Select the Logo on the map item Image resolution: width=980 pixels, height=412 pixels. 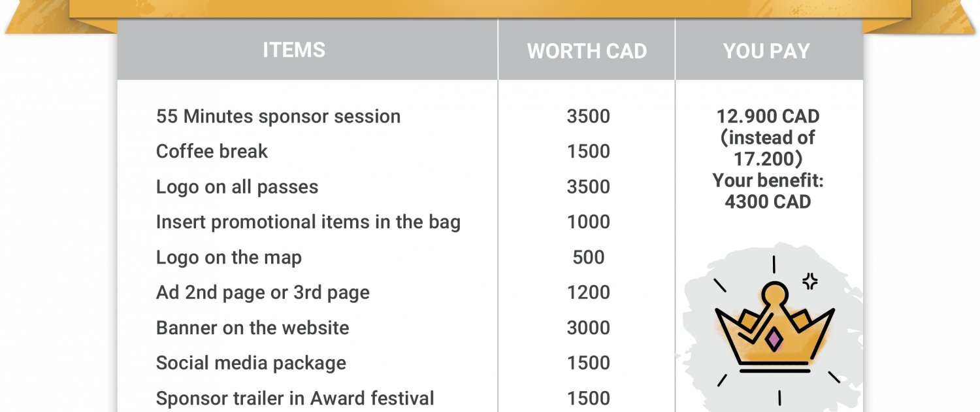click(229, 258)
